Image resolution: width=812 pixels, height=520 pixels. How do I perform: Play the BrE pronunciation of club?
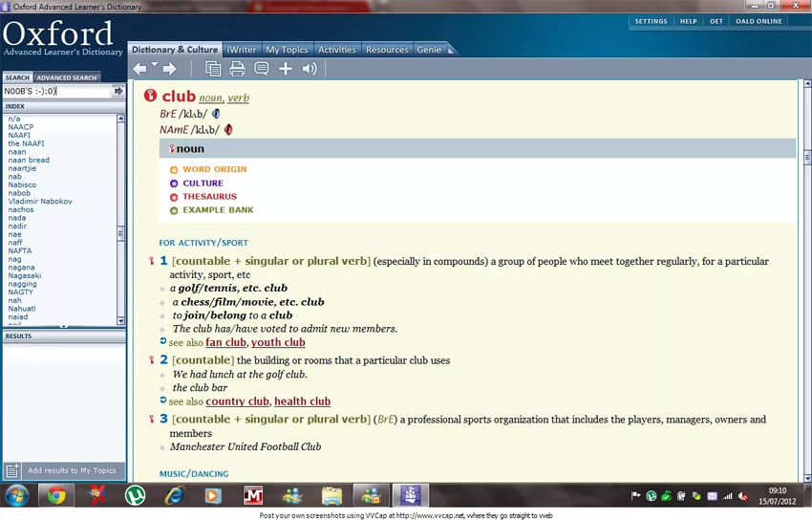coord(216,114)
